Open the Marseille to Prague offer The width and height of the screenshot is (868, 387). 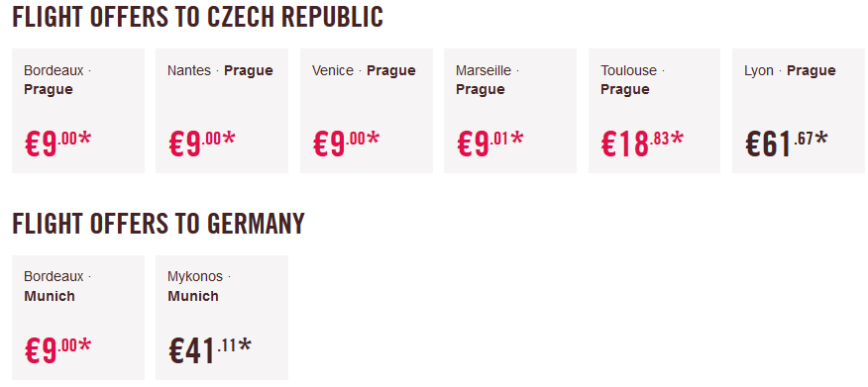coord(510,111)
